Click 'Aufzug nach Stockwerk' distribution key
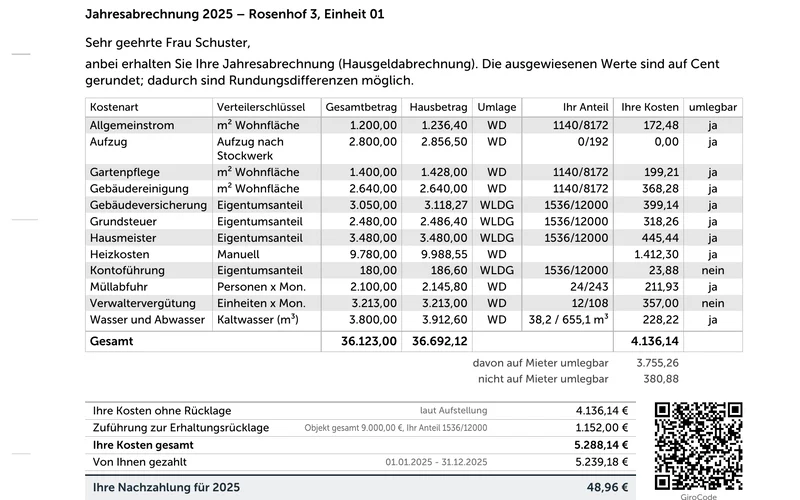This screenshot has height=500, width=800. click(250, 148)
